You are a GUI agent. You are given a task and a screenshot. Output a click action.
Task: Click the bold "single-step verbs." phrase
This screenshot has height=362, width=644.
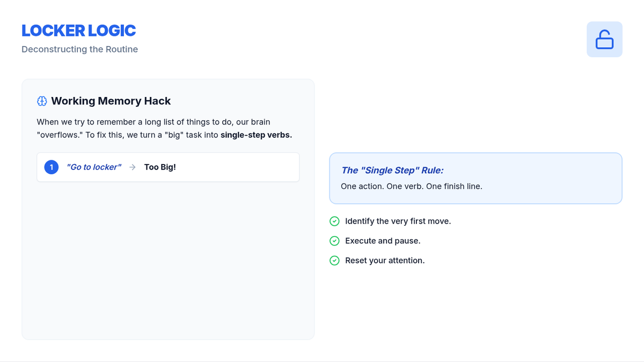click(x=256, y=135)
